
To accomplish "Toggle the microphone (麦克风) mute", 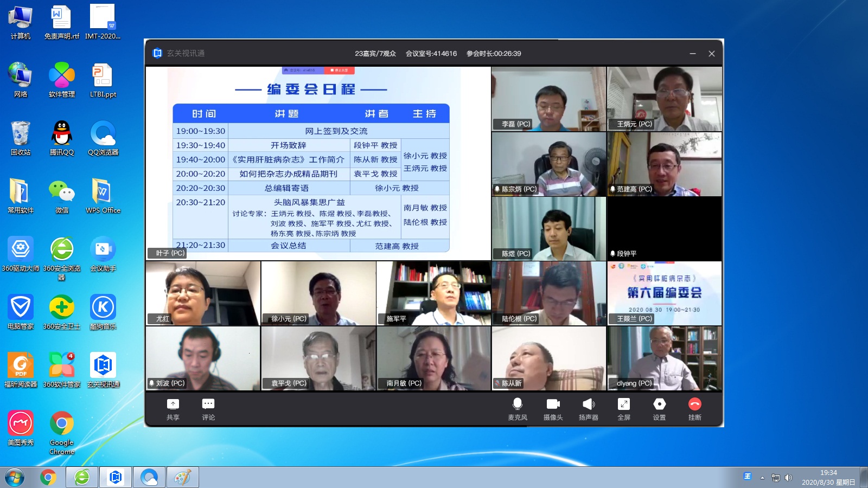I will click(x=517, y=408).
